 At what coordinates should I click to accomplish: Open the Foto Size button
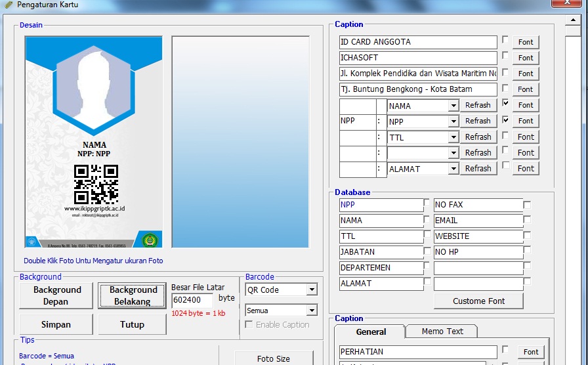(274, 358)
